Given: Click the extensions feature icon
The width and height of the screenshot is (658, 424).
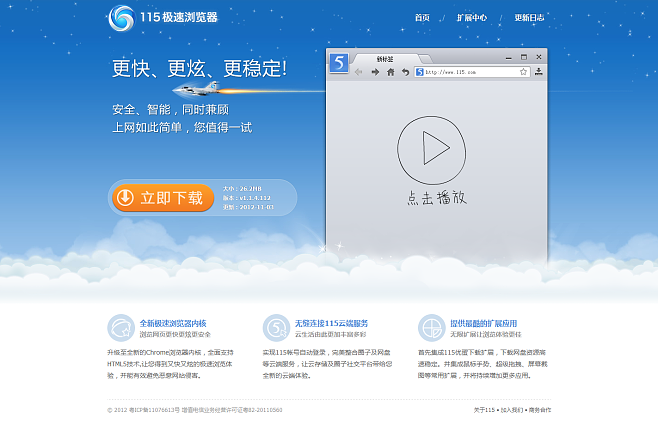Looking at the screenshot, I should coord(431,328).
